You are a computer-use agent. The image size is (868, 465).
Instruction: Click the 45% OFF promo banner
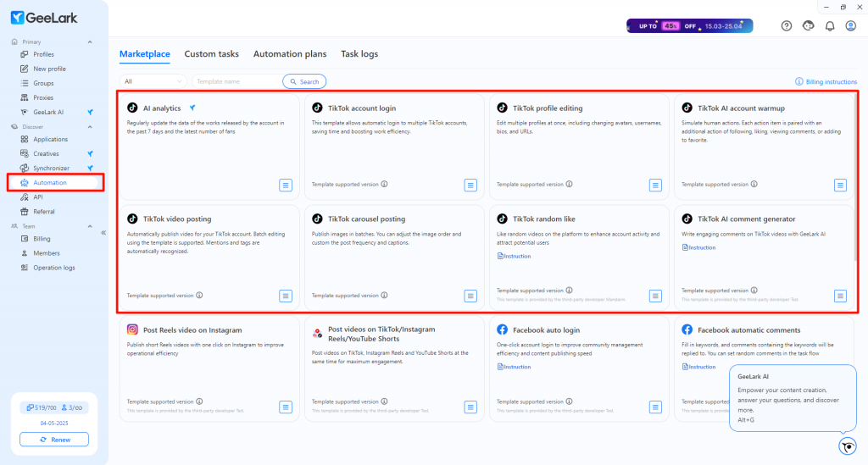689,26
